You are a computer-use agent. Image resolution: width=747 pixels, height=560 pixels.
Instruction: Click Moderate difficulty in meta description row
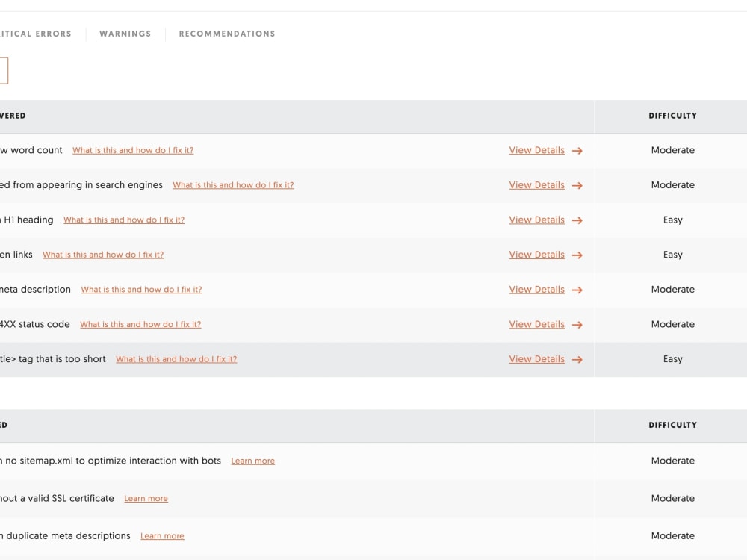673,289
